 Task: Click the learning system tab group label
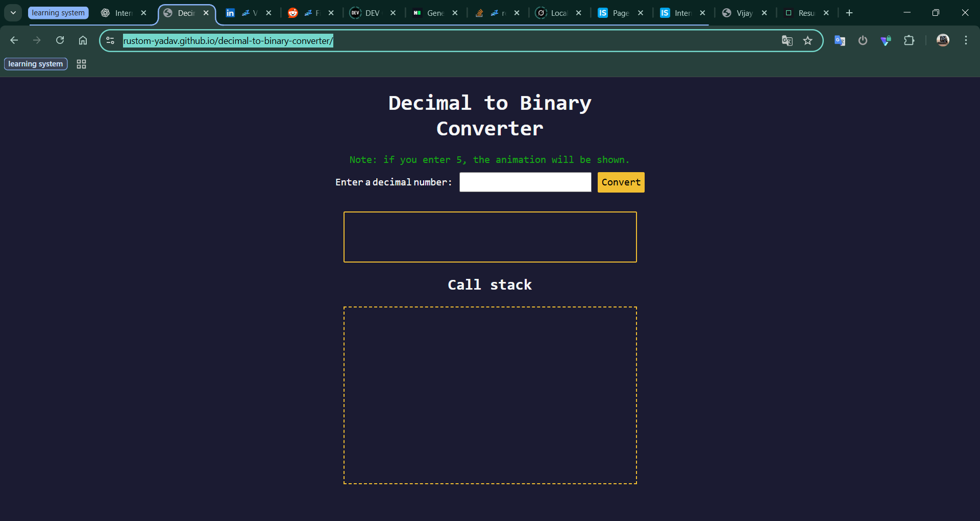click(58, 13)
